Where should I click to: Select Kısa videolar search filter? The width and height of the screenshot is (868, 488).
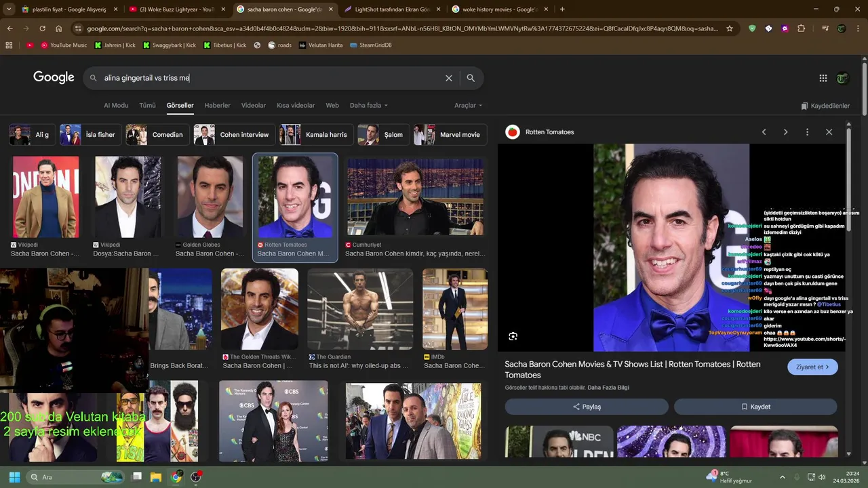(x=296, y=106)
